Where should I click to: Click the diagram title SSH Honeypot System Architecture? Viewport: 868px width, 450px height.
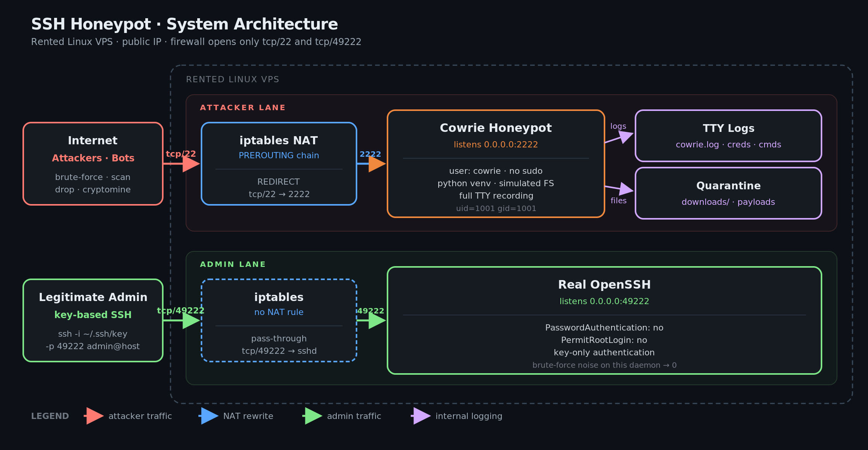[184, 24]
